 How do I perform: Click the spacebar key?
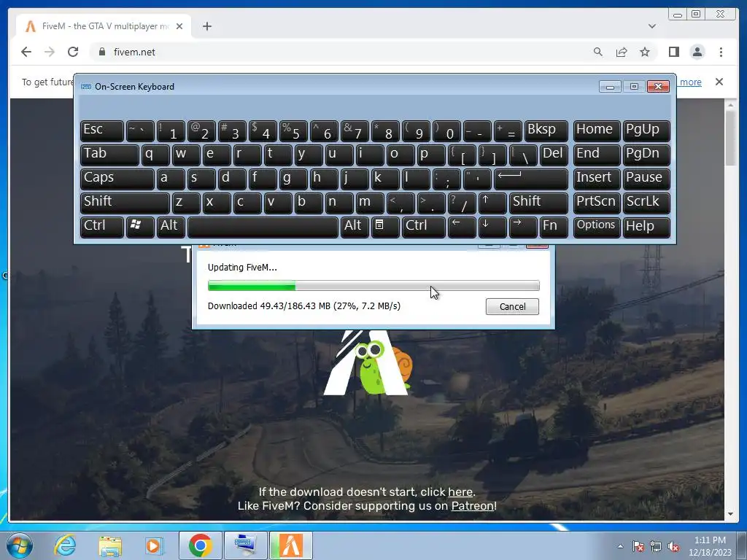tap(263, 227)
